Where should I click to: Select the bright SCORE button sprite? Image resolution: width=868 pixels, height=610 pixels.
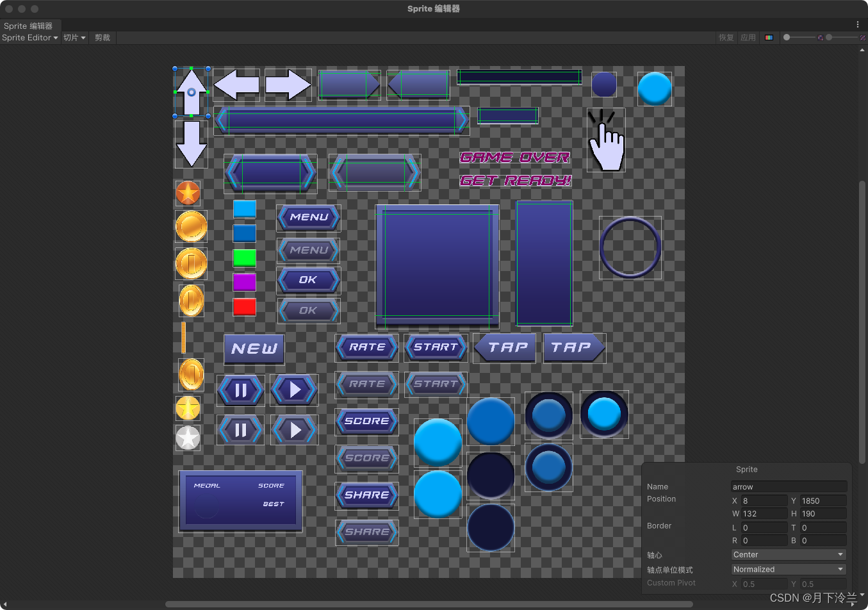pos(367,422)
